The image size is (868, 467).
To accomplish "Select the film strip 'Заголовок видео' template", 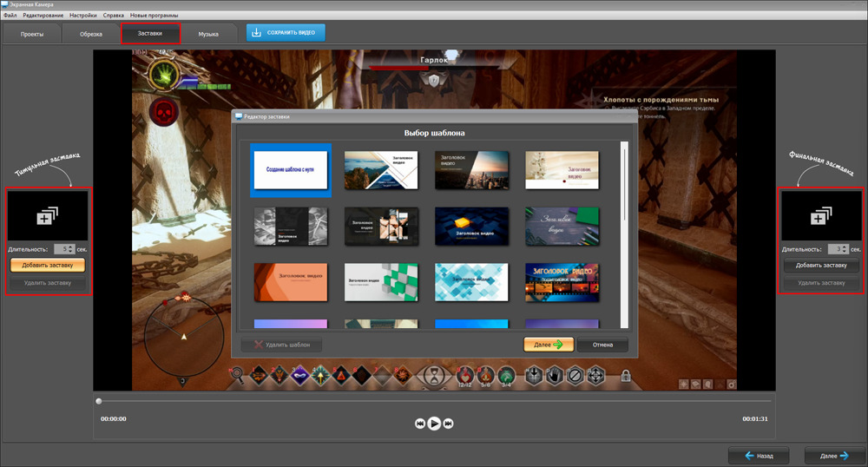I will (562, 282).
